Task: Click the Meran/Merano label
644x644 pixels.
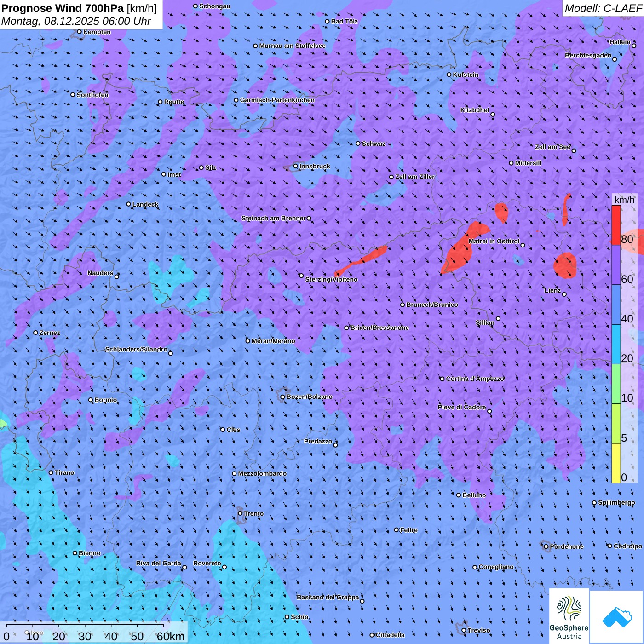Action: click(x=273, y=341)
